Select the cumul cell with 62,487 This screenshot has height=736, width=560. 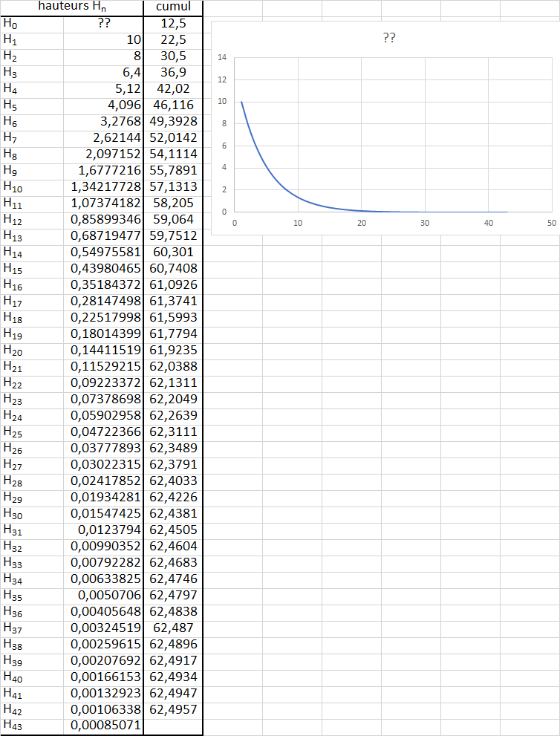click(172, 627)
